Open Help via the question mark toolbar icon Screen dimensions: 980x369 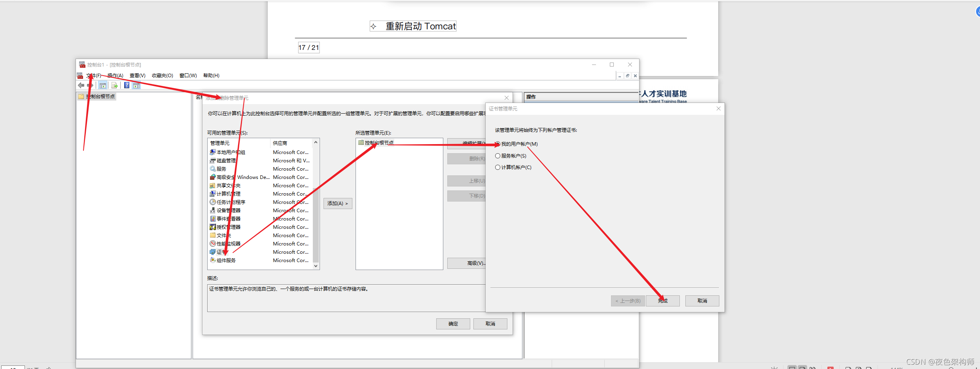(x=127, y=85)
